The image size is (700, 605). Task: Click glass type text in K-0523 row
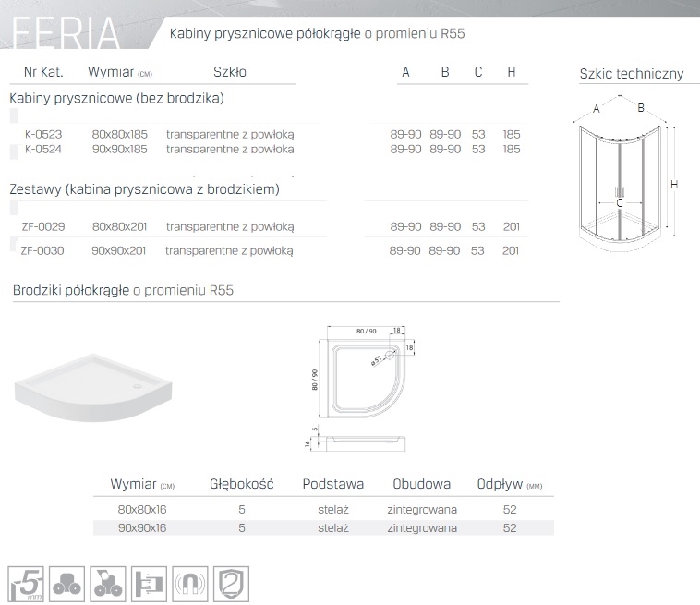[230, 135]
